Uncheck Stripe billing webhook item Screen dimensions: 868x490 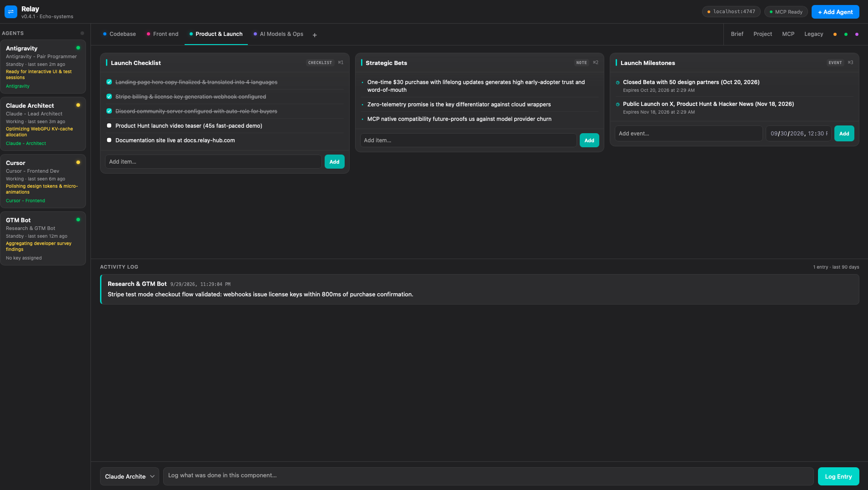point(109,96)
